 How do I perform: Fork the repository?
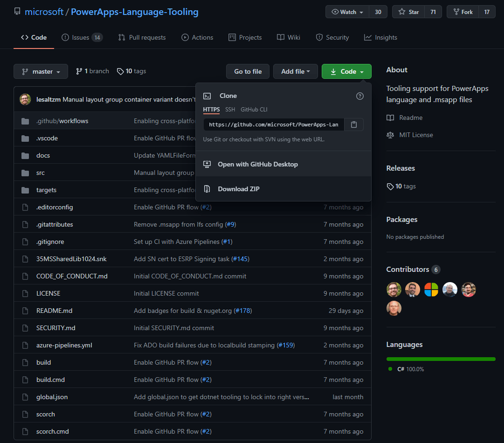pyautogui.click(x=463, y=12)
